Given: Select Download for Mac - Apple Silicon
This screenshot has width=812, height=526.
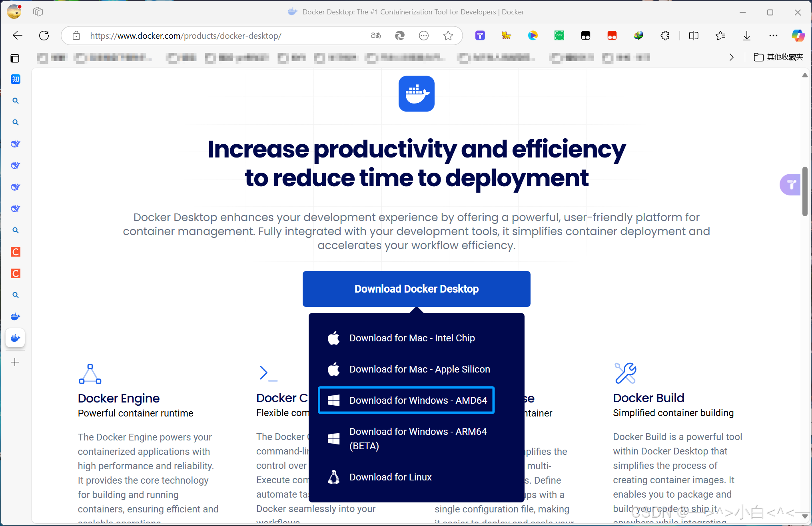Looking at the screenshot, I should 419,369.
